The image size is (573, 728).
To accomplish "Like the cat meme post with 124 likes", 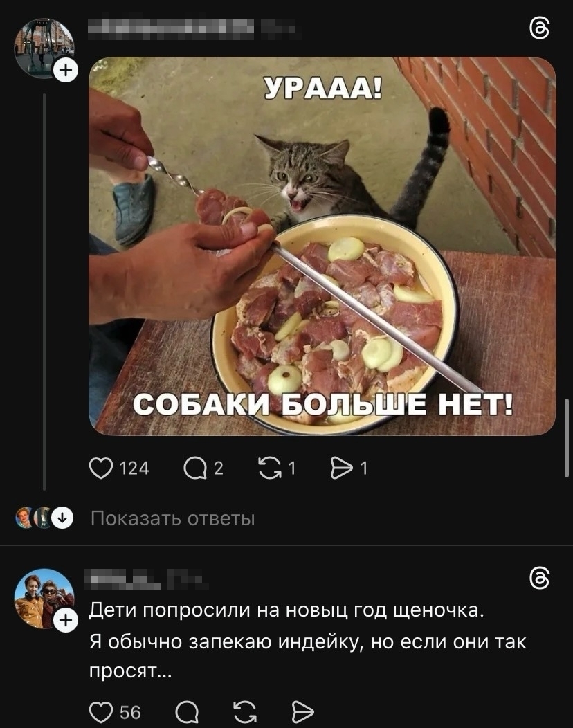I will [101, 468].
